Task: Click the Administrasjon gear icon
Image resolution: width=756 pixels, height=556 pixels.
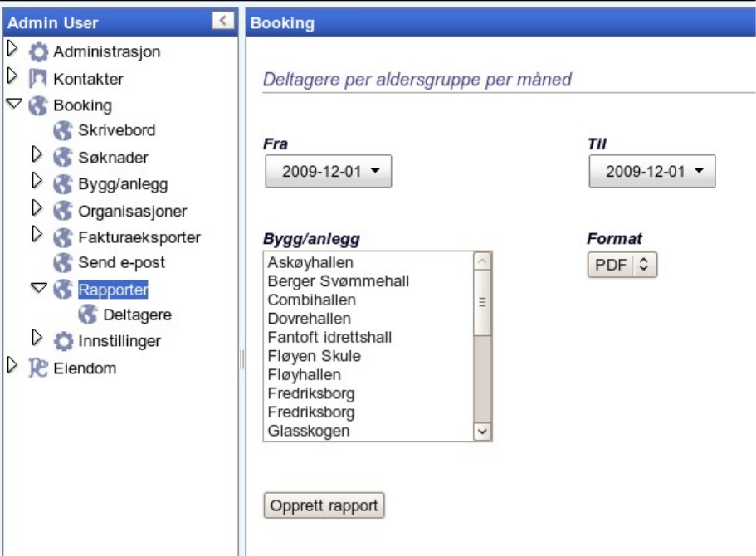Action: (x=39, y=52)
